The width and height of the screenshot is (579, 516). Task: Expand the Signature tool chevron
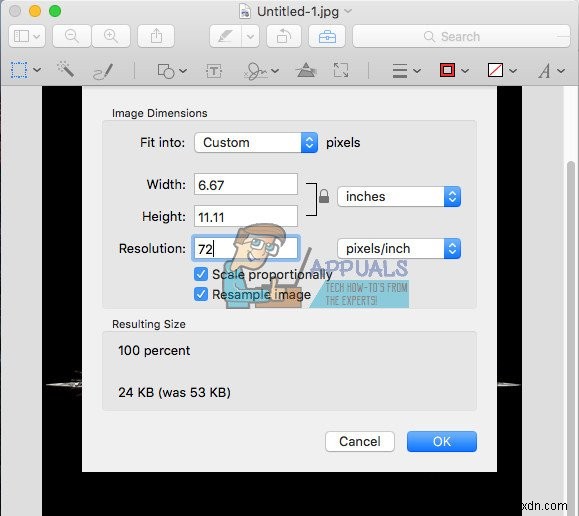[275, 70]
